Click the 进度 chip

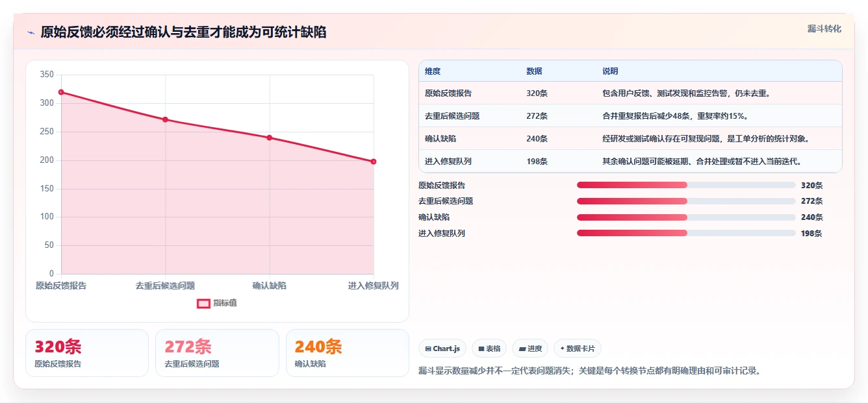(530, 348)
